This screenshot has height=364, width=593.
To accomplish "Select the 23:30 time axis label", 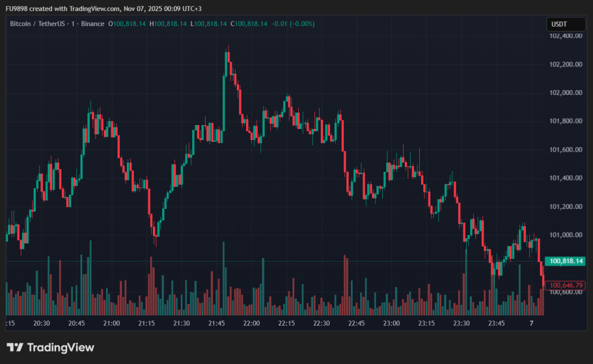I will tap(462, 323).
